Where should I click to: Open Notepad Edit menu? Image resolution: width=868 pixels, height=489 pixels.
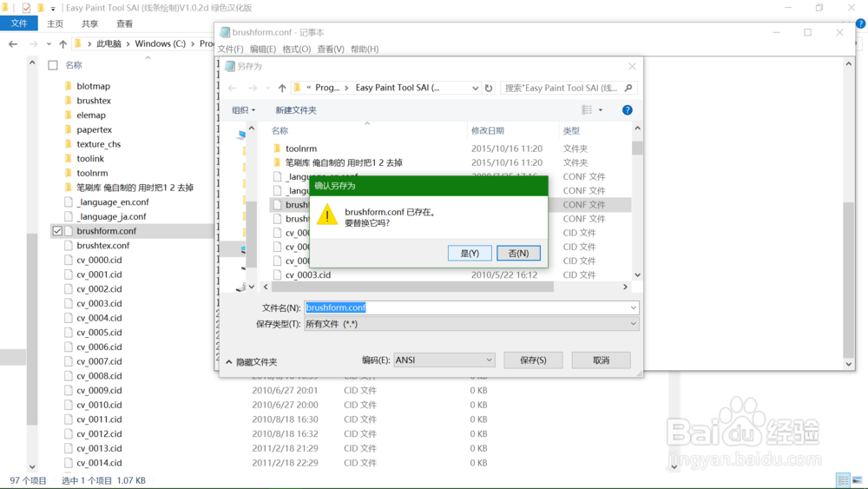263,50
